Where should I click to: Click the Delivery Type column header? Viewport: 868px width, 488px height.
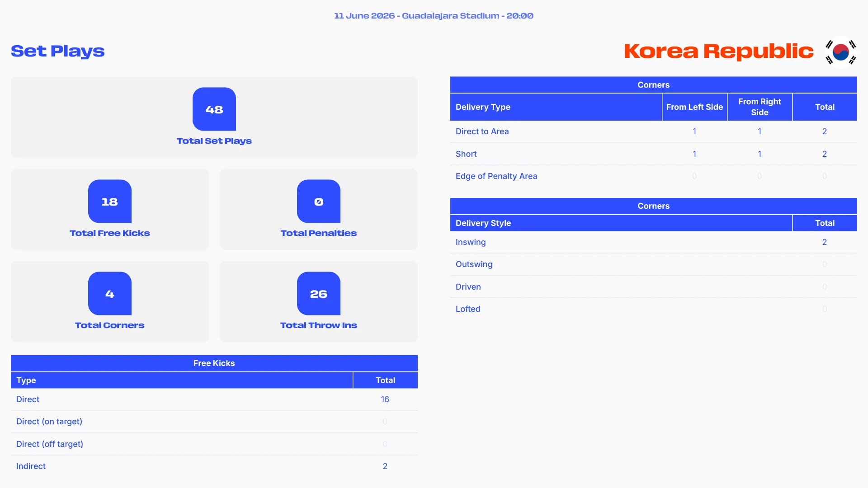pyautogui.click(x=556, y=107)
